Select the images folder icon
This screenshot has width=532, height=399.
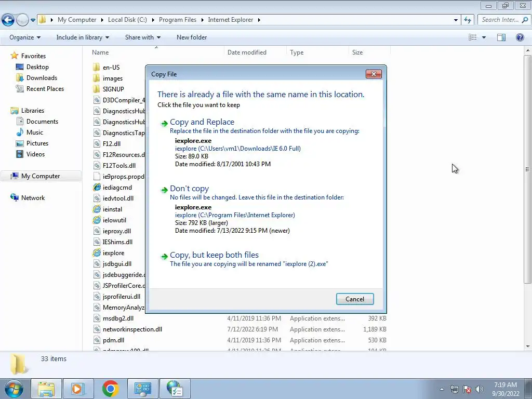96,78
